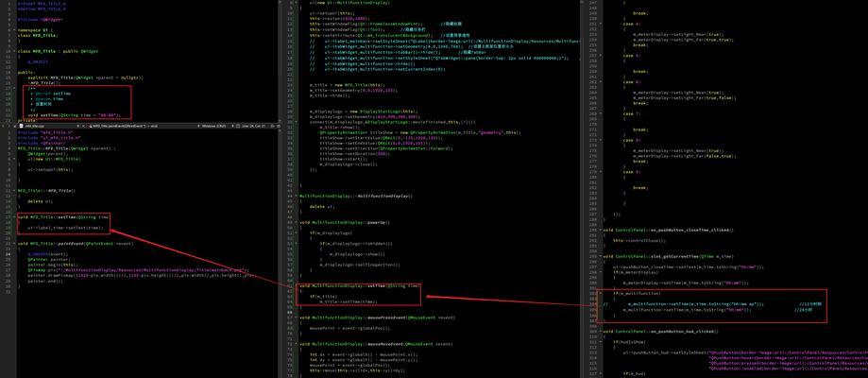Collapse the MultifunctionDisplay::powerUp() fold

click(x=298, y=222)
